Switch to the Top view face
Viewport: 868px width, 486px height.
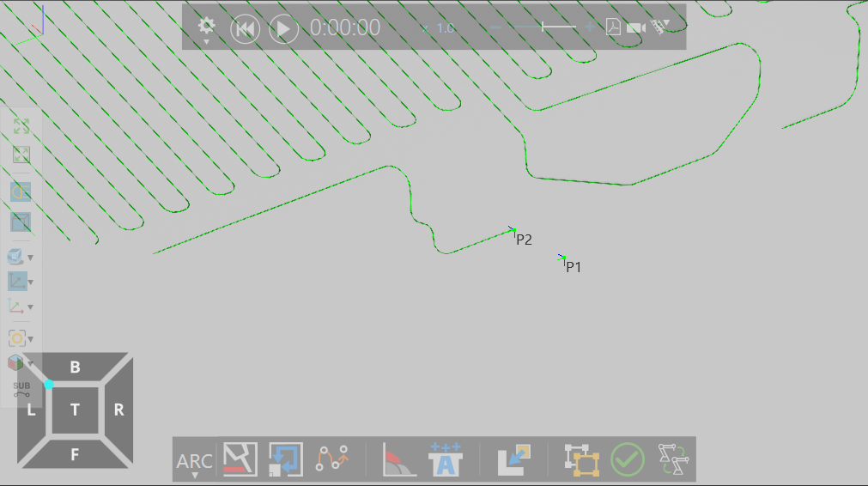pos(75,410)
